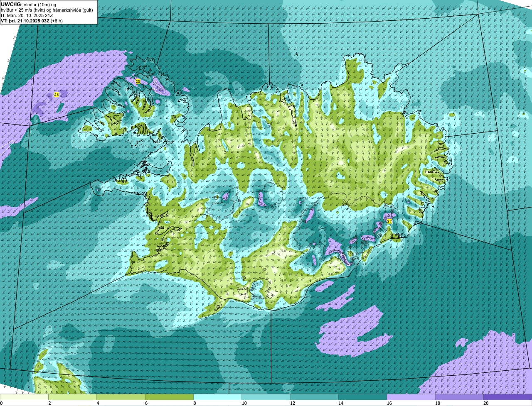Click the "IT: Mán. 20. 10. 2025 21Z" line
The image size is (532, 406).
pyautogui.click(x=27, y=15)
